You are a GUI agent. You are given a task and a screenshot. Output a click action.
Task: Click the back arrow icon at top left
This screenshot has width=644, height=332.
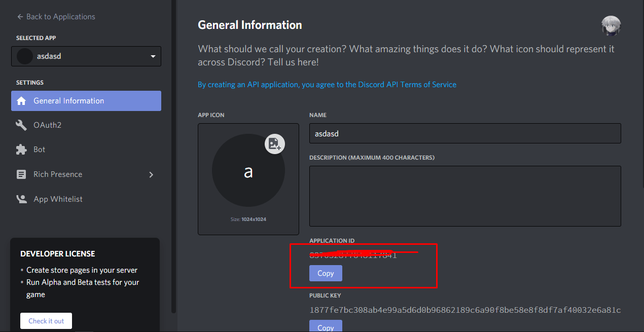click(20, 17)
